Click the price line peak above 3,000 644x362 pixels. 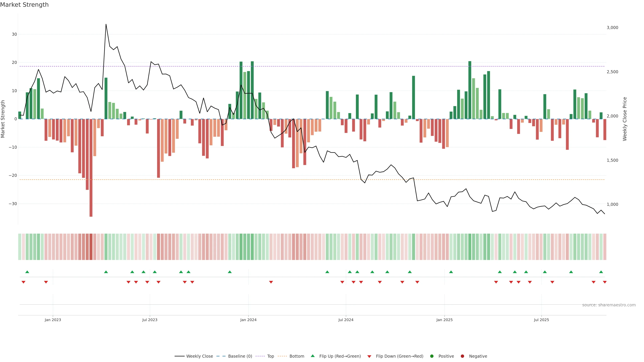106,24
